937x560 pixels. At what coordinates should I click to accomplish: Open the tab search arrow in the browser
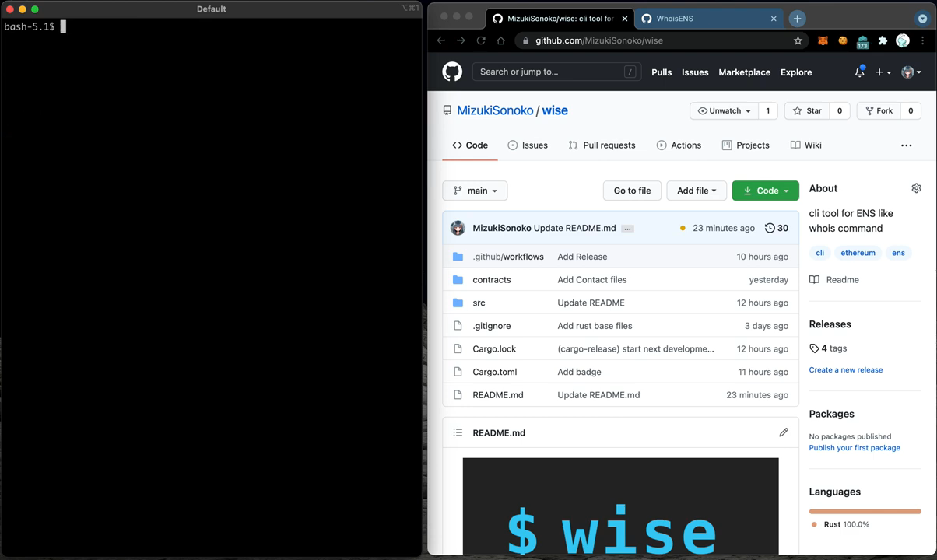click(x=923, y=19)
